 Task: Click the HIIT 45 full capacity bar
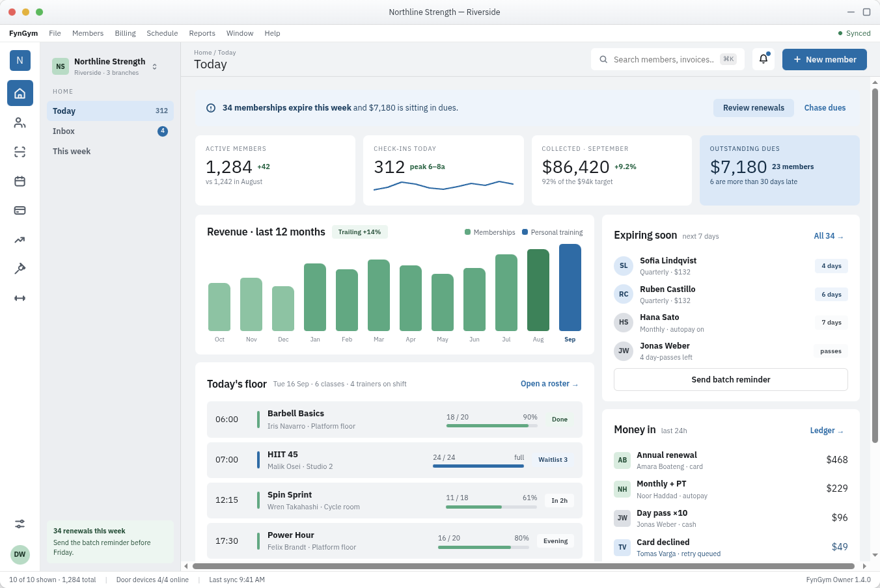(478, 466)
